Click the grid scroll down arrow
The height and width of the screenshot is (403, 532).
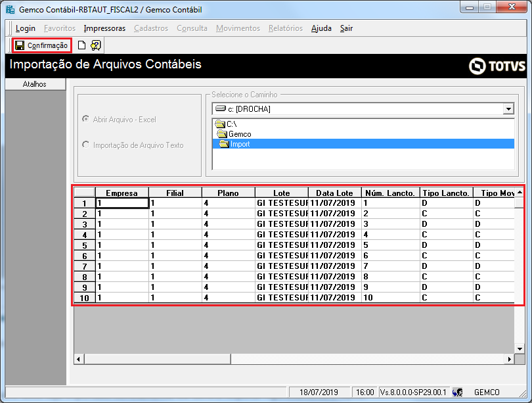(x=520, y=348)
